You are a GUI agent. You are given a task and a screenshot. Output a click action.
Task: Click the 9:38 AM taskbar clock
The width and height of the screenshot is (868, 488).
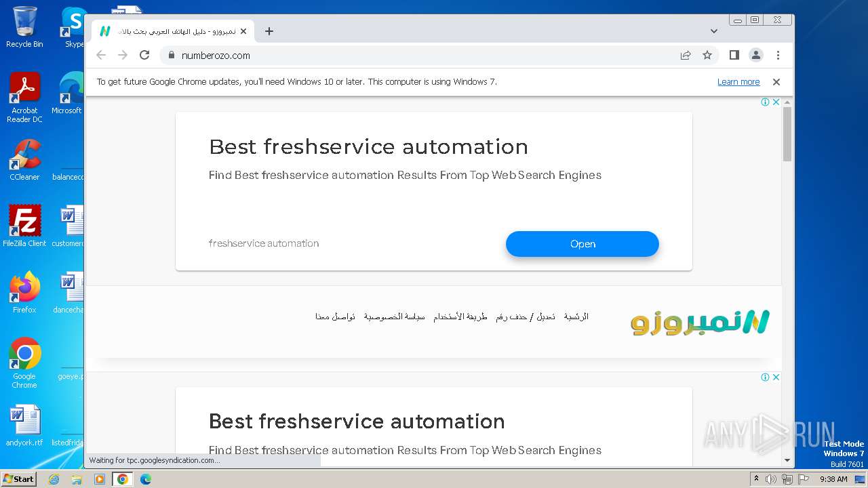coord(833,479)
